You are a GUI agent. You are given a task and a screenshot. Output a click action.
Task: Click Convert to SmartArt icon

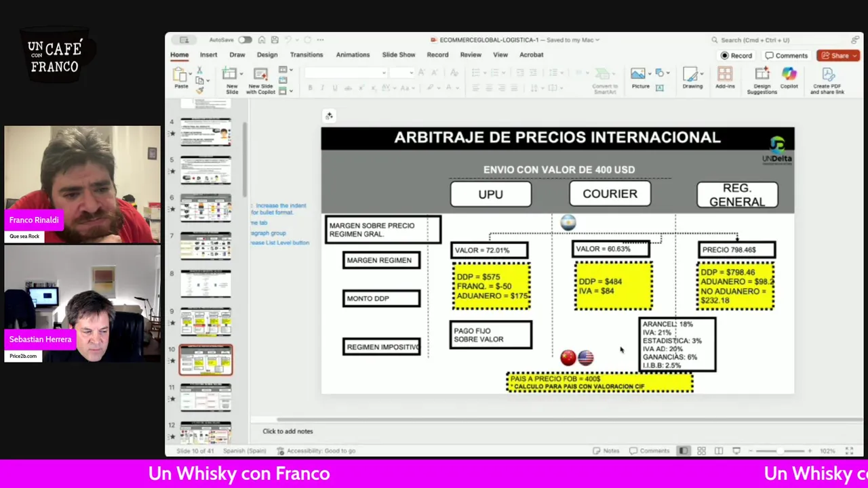[604, 74]
